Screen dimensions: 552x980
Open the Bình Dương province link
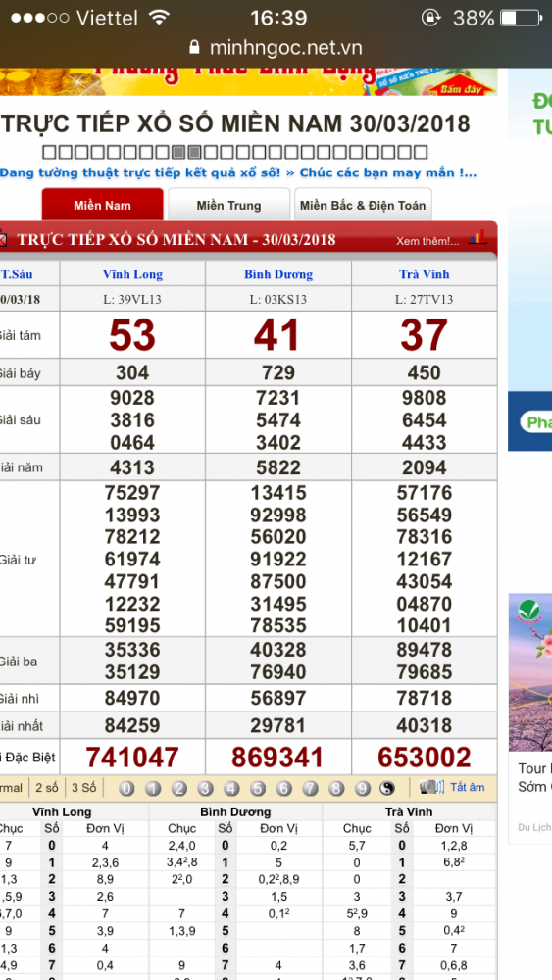point(278,274)
